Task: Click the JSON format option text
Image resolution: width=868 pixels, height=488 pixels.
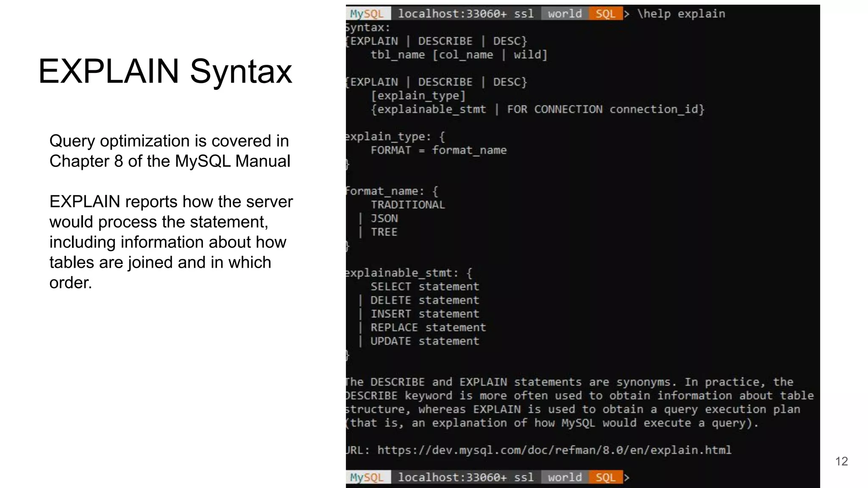Action: (384, 219)
